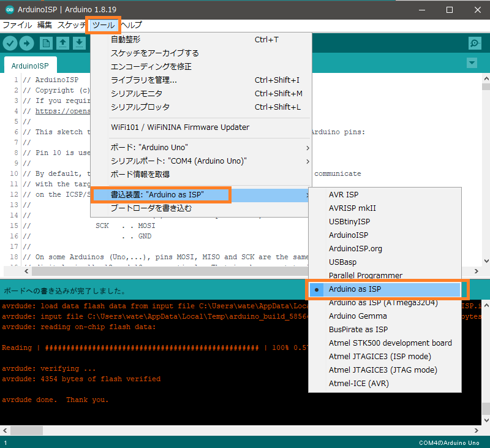Click the editor horizontal scrollbar right arrow
This screenshot has height=448, width=490.
[477, 271]
